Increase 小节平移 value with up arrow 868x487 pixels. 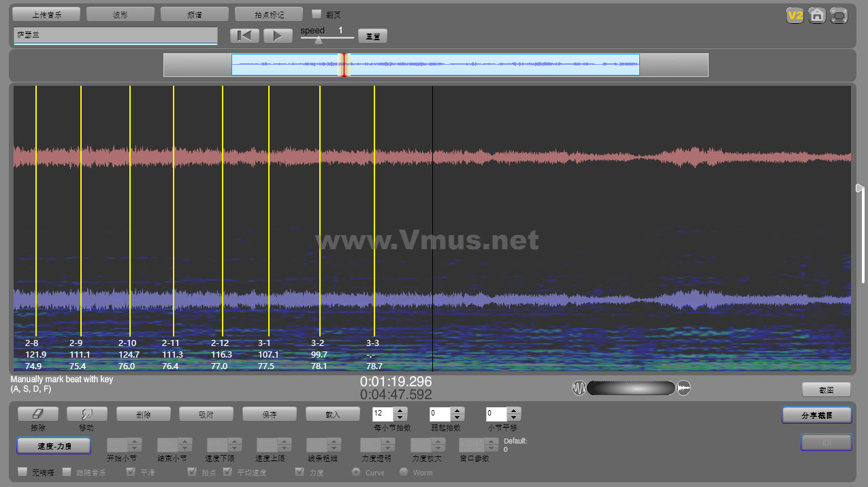click(514, 411)
